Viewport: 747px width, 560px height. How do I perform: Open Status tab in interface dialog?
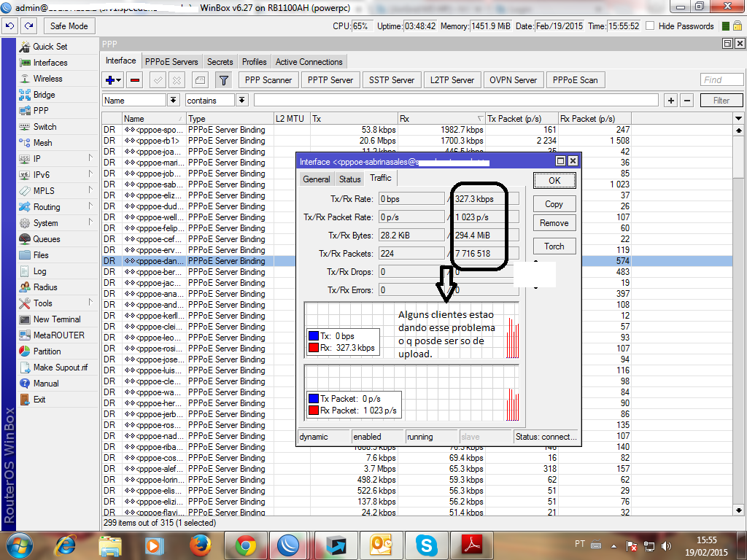tap(349, 179)
